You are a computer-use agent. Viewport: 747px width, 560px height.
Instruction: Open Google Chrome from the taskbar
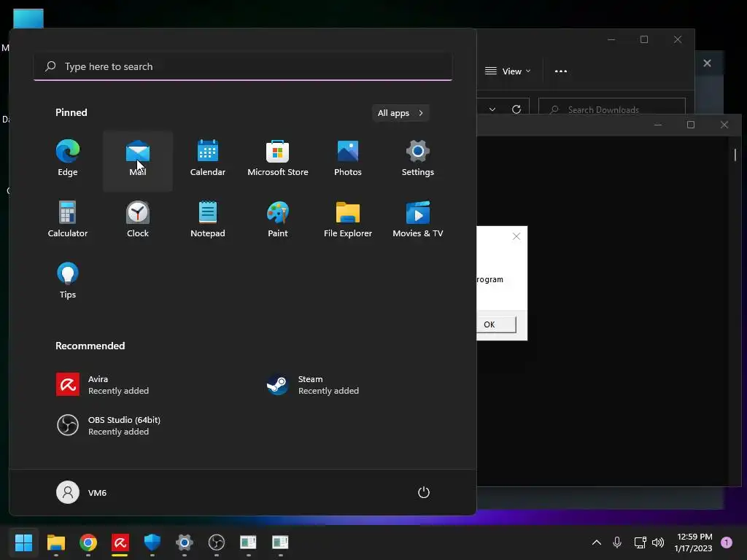(x=88, y=542)
